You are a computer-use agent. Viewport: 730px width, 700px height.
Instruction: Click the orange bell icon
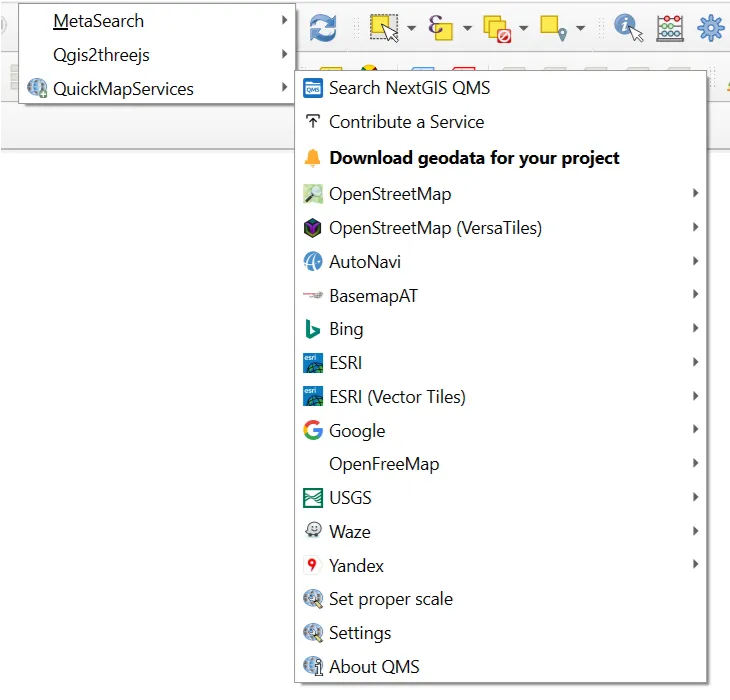(x=313, y=158)
